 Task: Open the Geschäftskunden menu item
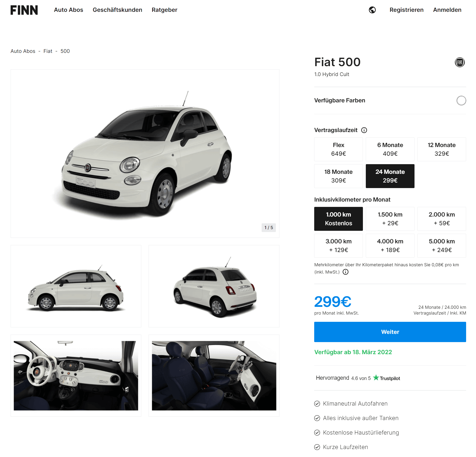coord(117,10)
